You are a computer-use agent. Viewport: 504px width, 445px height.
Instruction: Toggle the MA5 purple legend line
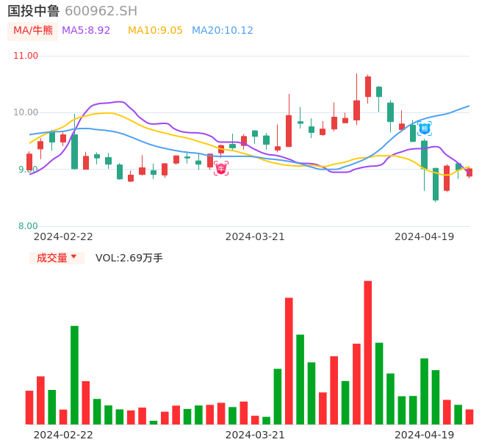click(x=86, y=31)
